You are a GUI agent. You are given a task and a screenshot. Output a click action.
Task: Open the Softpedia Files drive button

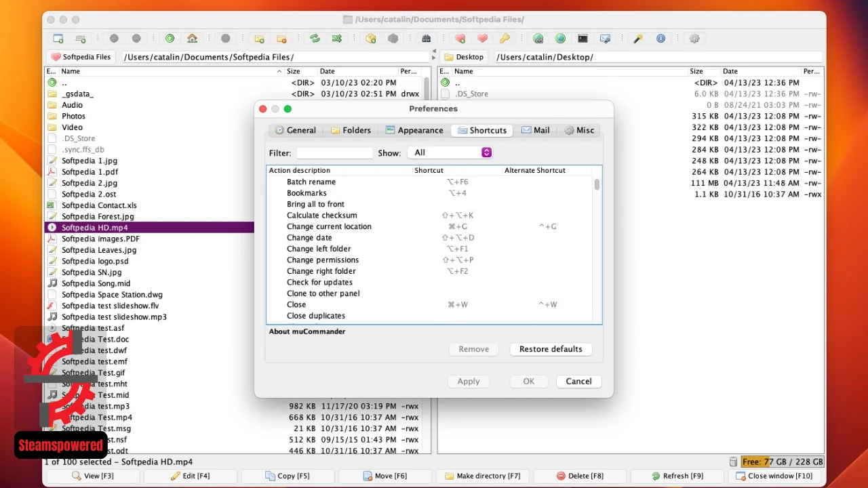[81, 57]
